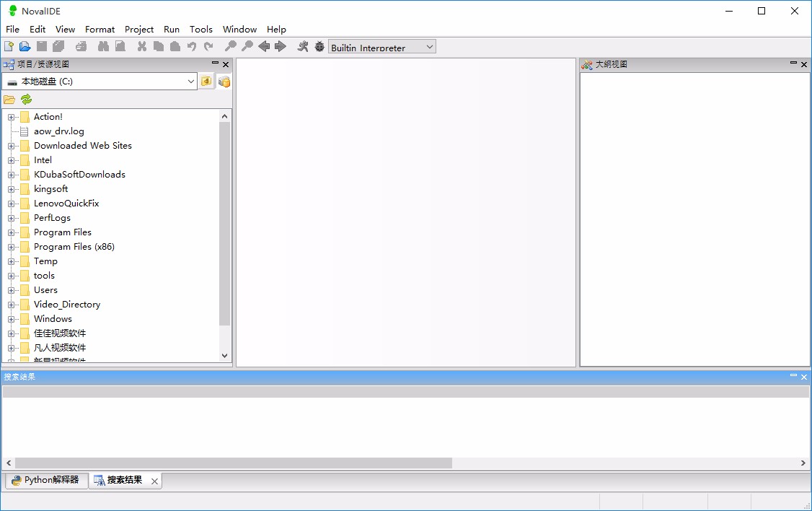Open the Builtin Interpreter dropdown
This screenshot has height=511, width=812.
[x=382, y=47]
